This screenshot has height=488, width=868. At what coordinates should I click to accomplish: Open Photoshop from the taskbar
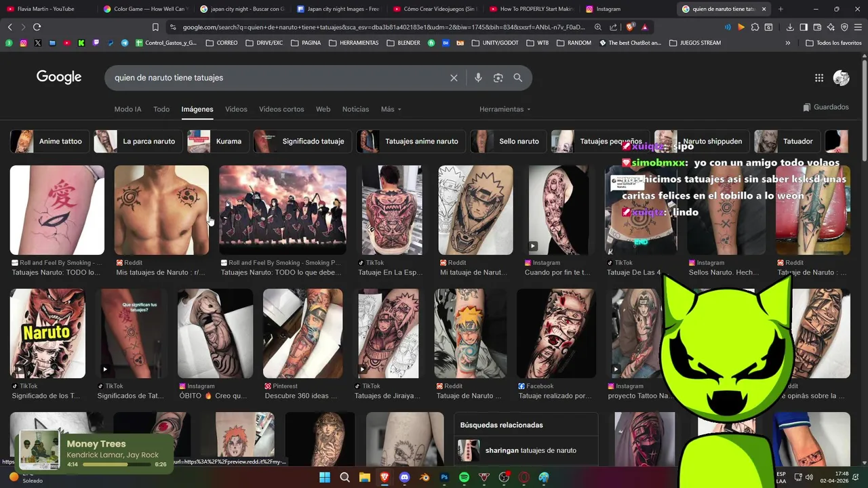(444, 477)
